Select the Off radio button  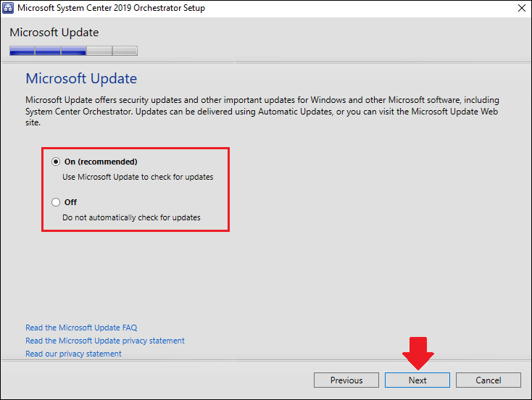[x=56, y=202]
